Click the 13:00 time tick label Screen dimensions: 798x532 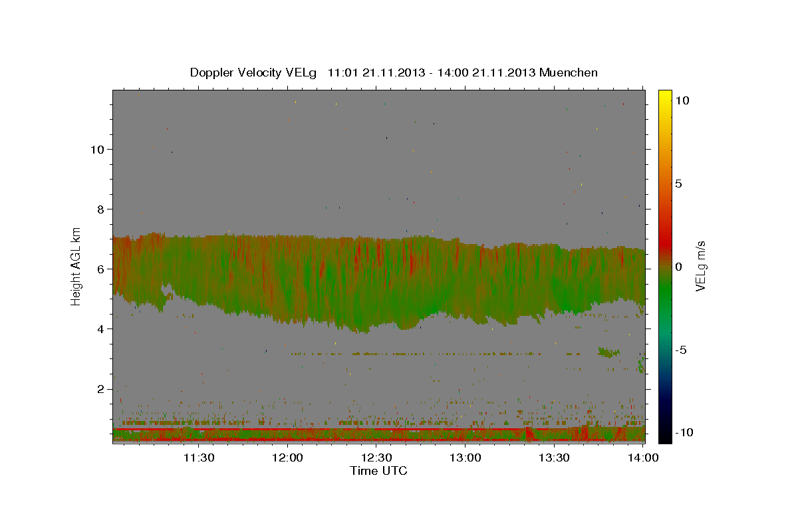(465, 458)
